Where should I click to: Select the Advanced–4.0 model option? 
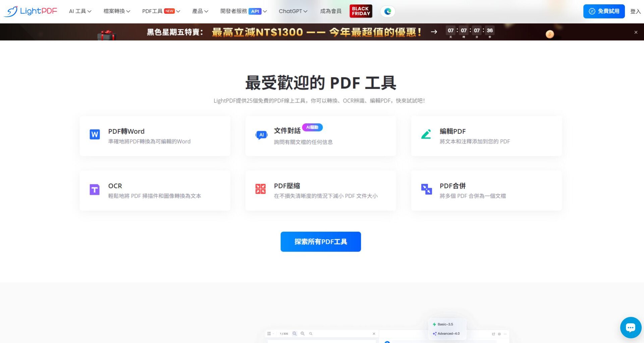click(447, 334)
